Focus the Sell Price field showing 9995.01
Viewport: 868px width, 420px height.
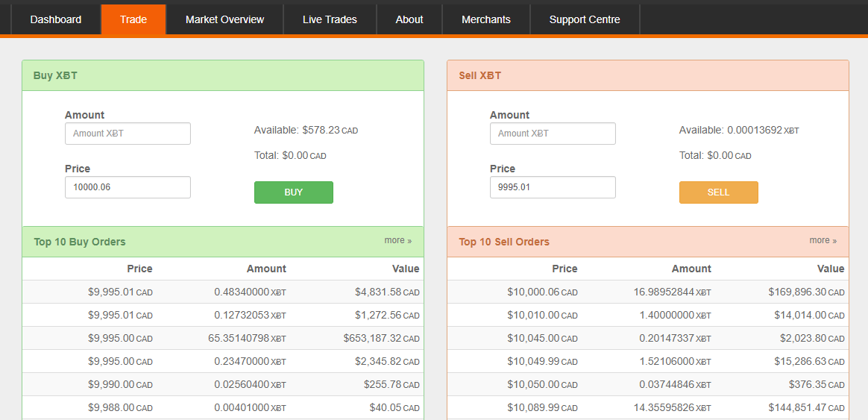click(x=553, y=187)
